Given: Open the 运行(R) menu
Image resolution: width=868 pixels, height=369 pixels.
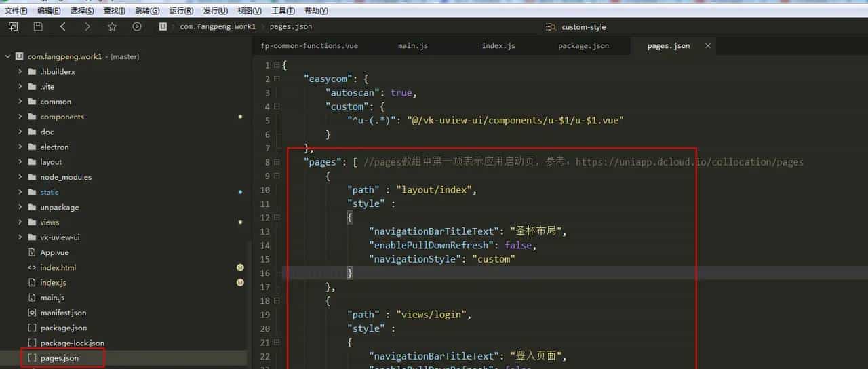Looking at the screenshot, I should 181,11.
